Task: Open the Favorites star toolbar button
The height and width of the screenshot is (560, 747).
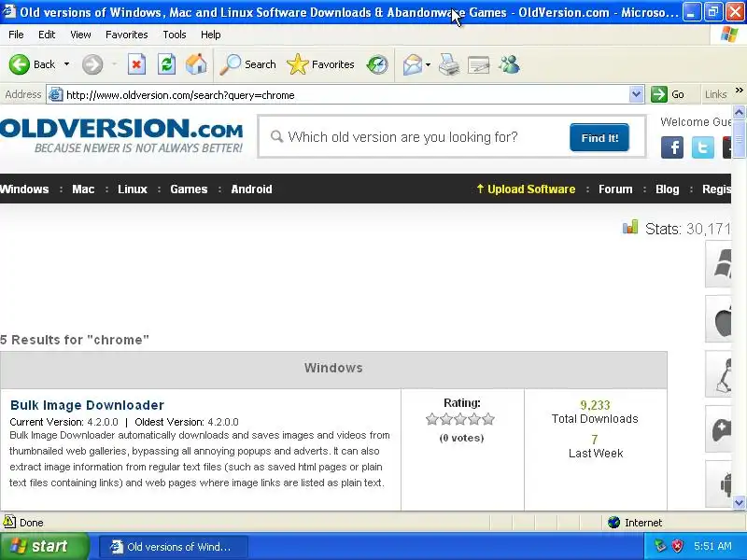Action: tap(320, 64)
